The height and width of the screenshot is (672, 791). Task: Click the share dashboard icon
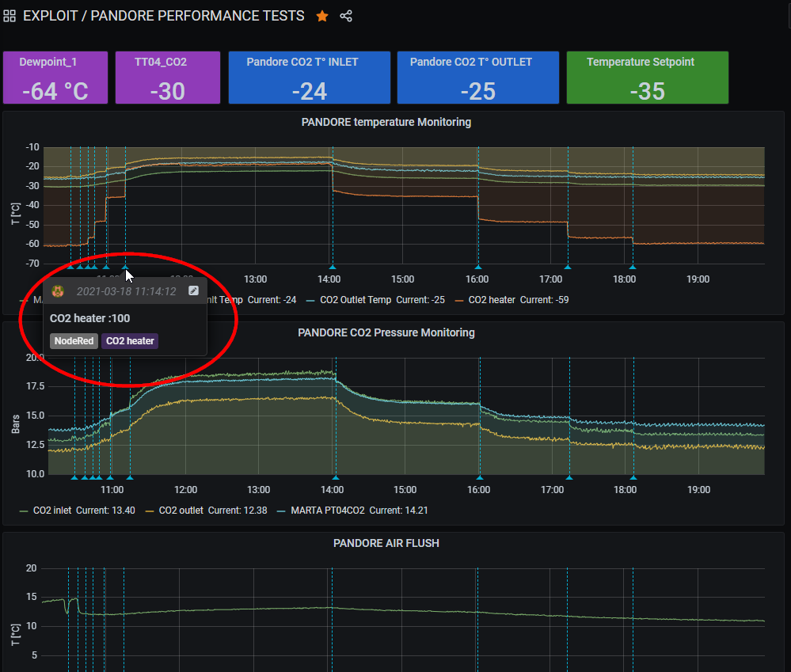[x=346, y=16]
